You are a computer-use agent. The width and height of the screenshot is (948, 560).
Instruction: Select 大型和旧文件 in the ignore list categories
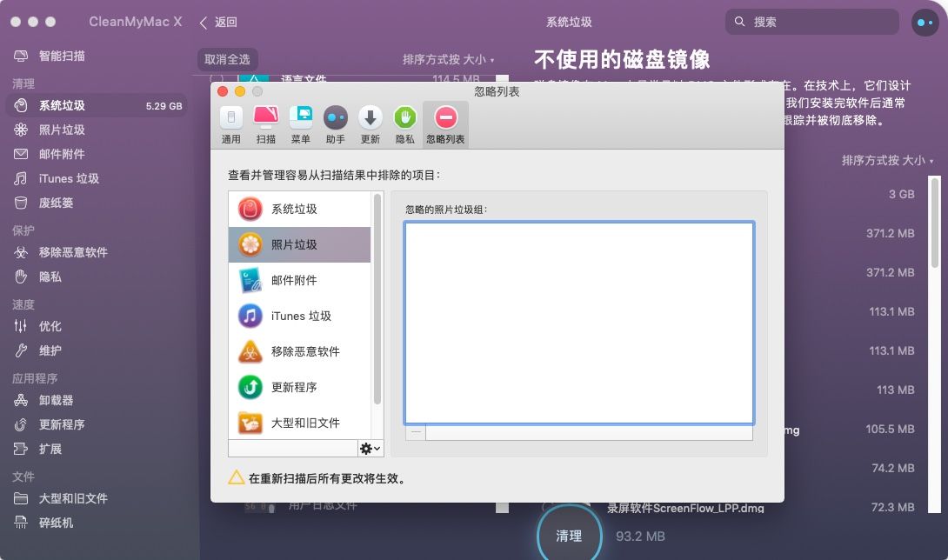(299, 422)
